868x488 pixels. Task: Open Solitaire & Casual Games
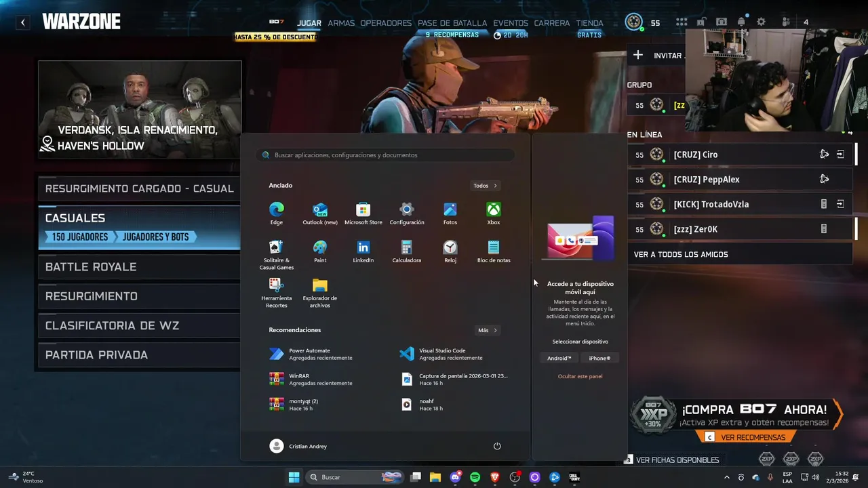click(x=277, y=255)
